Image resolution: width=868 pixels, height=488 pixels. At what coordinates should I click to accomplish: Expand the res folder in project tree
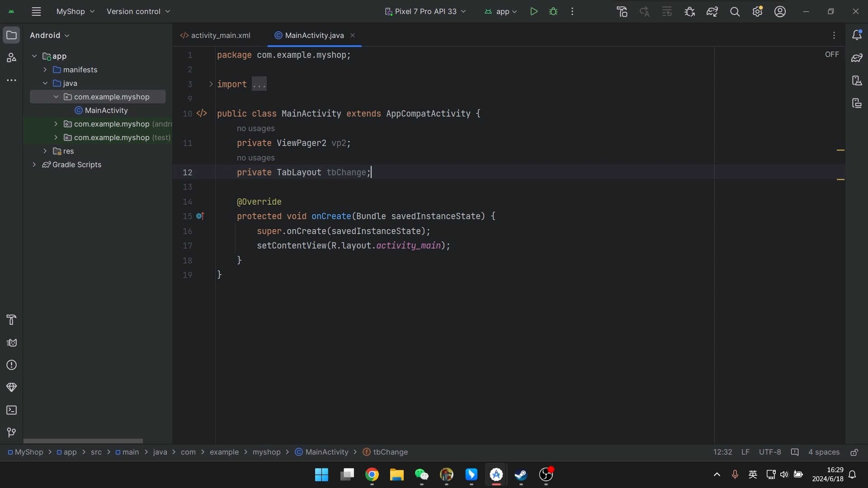point(45,151)
